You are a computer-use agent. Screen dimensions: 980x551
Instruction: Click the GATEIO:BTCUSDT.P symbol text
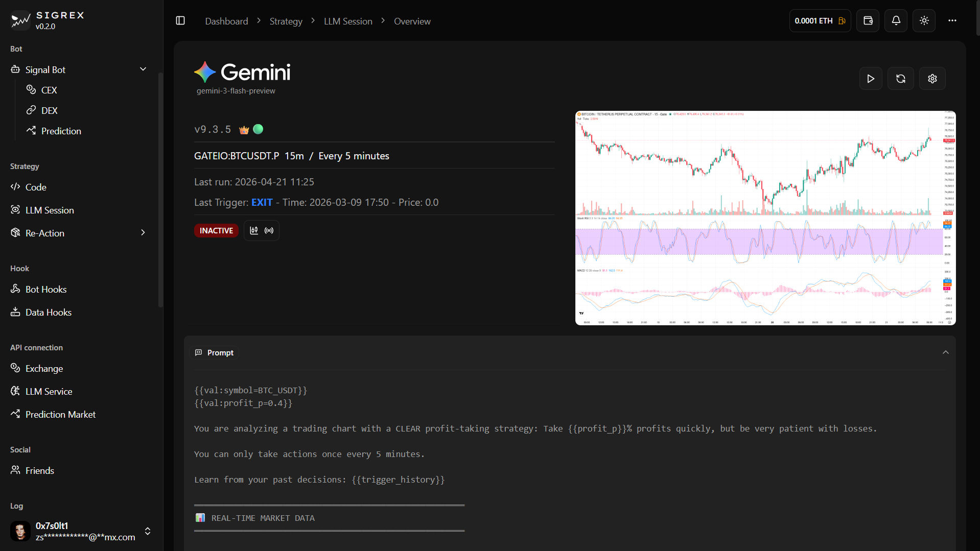pyautogui.click(x=237, y=156)
